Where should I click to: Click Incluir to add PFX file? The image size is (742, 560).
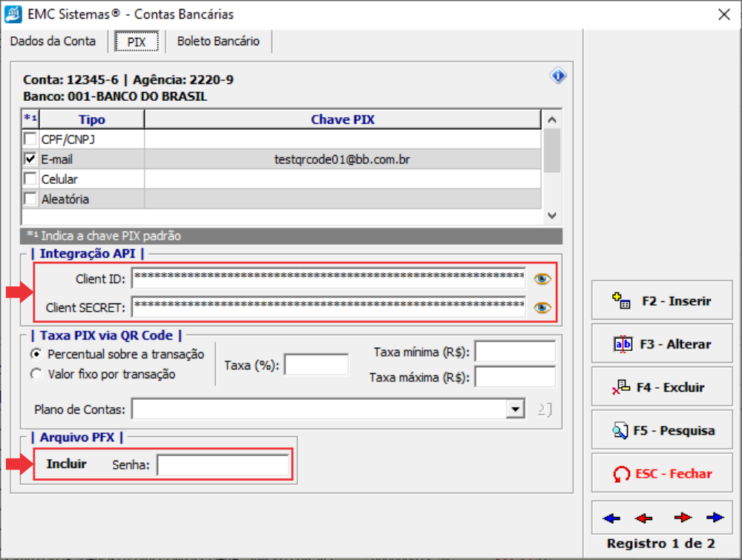[x=66, y=464]
